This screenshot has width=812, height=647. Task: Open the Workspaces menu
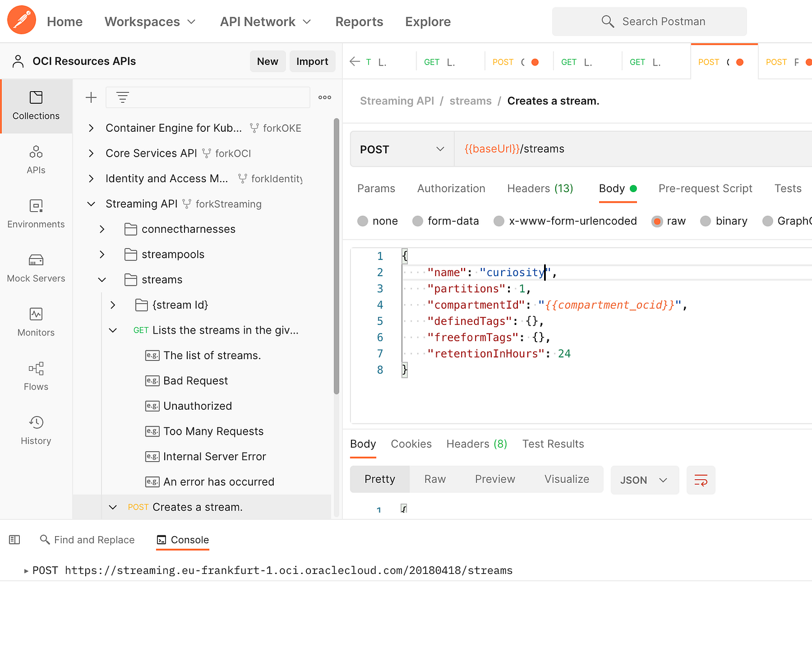150,21
